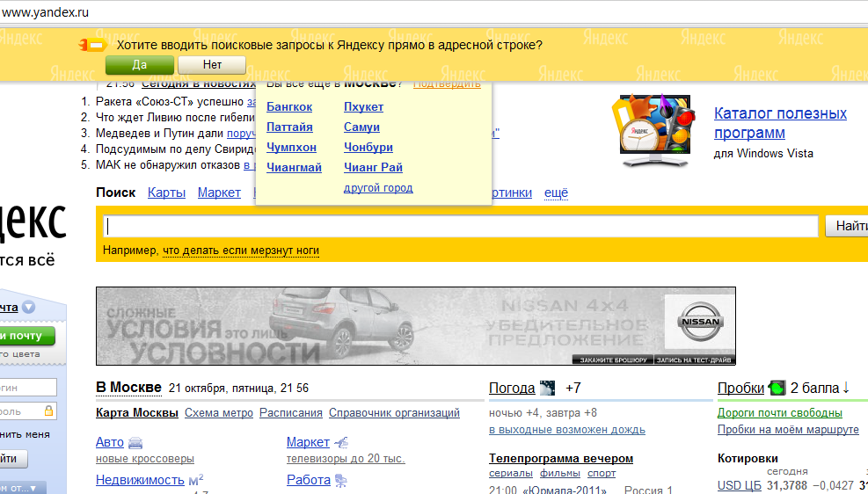The height and width of the screenshot is (494, 868).
Task: Choose Чонбури in the city popup
Action: [368, 147]
